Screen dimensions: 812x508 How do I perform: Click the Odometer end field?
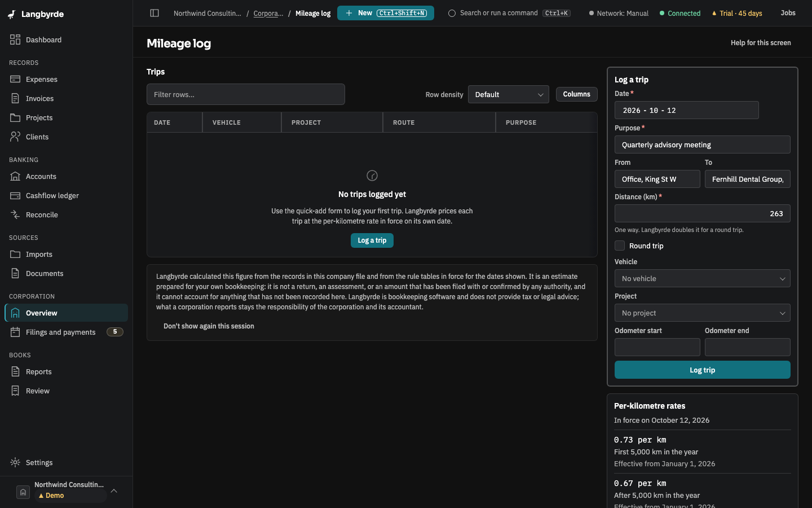(x=748, y=347)
